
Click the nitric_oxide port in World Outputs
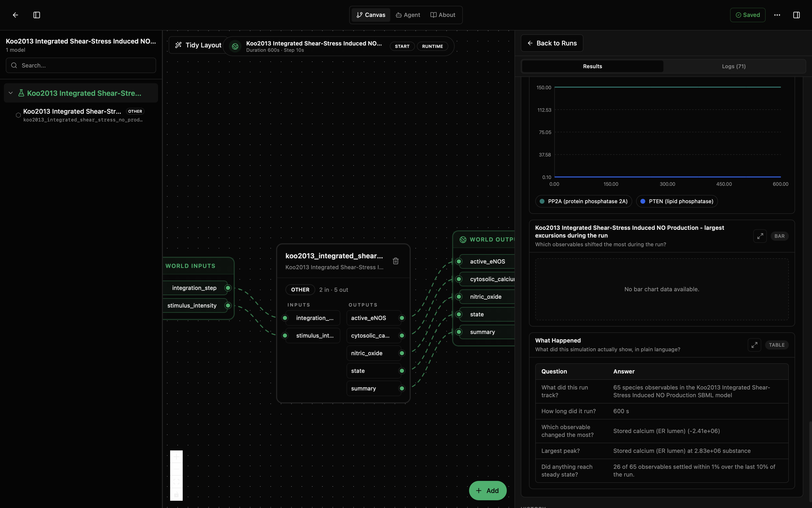point(459,297)
